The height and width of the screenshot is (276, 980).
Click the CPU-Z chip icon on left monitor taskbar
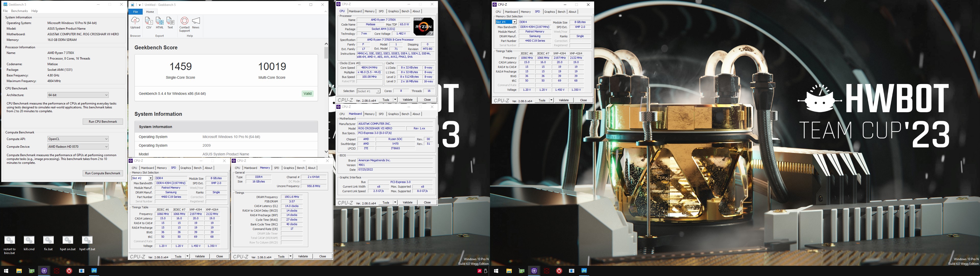44,271
